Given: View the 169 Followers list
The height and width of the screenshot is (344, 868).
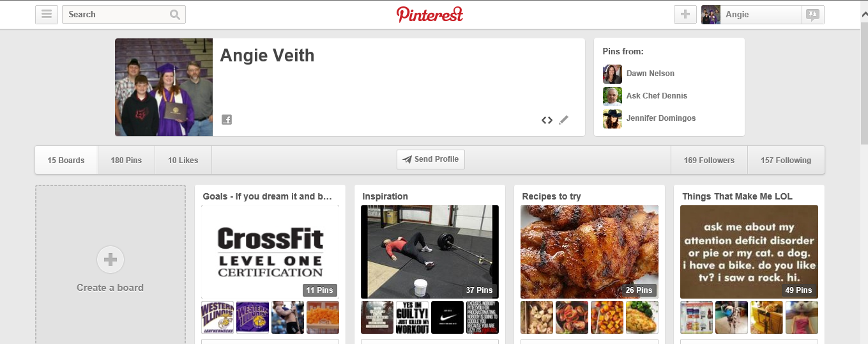Looking at the screenshot, I should click(709, 160).
